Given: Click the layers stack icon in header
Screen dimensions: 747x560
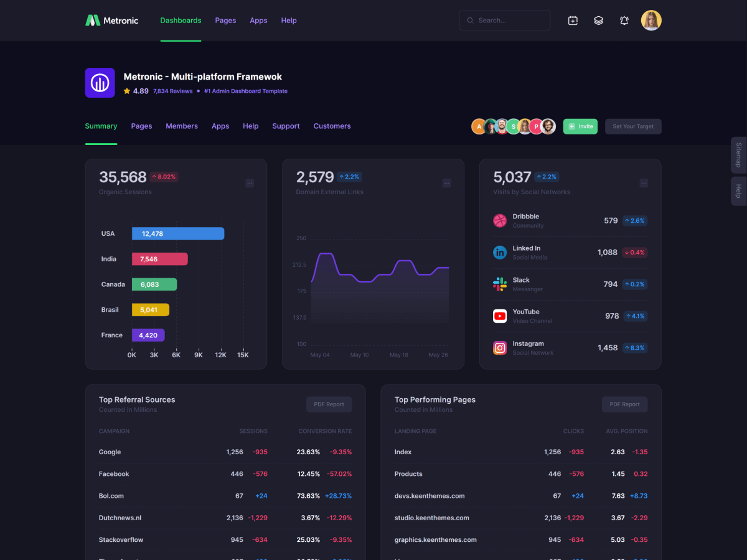Looking at the screenshot, I should tap(598, 21).
